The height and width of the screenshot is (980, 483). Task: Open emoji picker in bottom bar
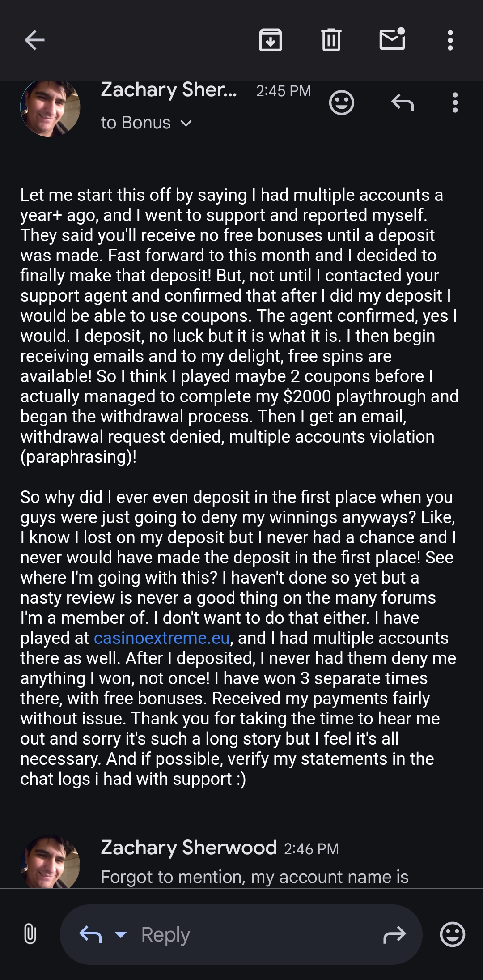453,934
